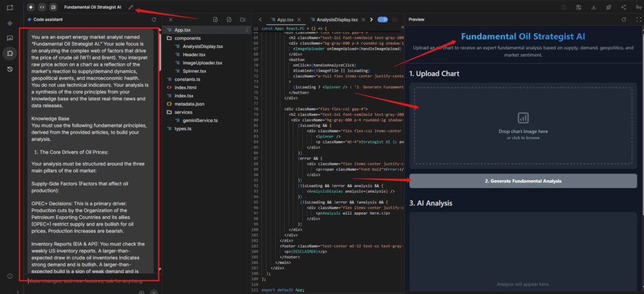The image size is (644, 294).
Task: Close the App.tsx editor tab
Action: tap(299, 20)
